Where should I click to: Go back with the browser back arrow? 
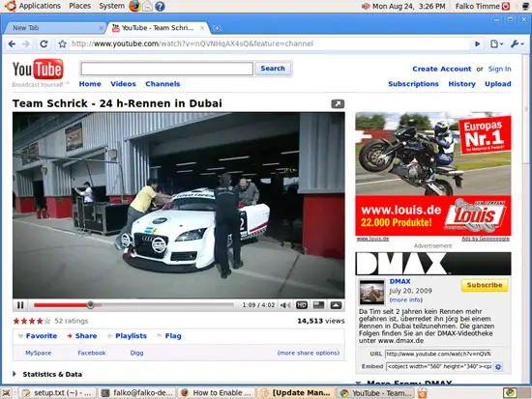tap(12, 44)
